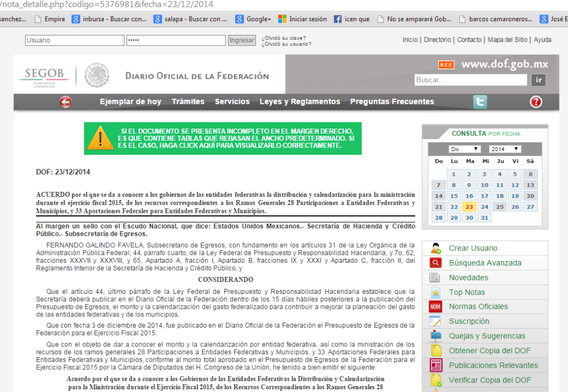The width and height of the screenshot is (568, 392).
Task: Click the Quejas y Sugerencias mailbox icon
Action: coord(435,336)
